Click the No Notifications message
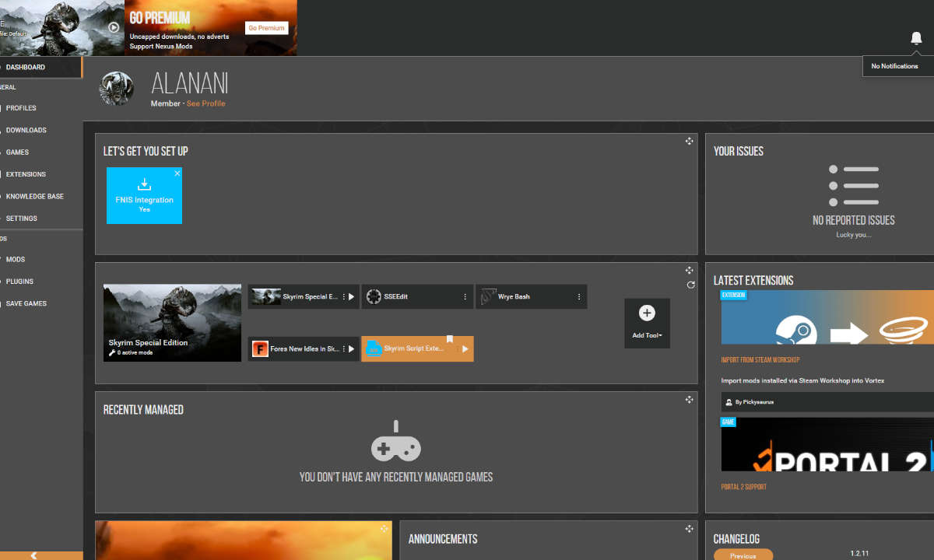 coord(894,66)
